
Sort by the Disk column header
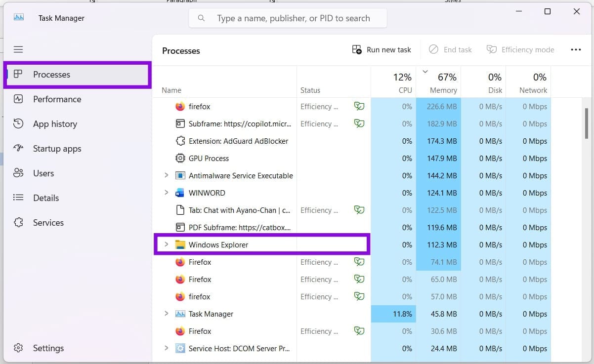point(483,82)
